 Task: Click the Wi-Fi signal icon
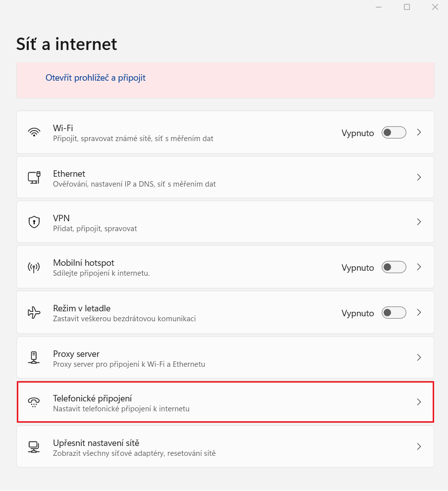pos(34,133)
